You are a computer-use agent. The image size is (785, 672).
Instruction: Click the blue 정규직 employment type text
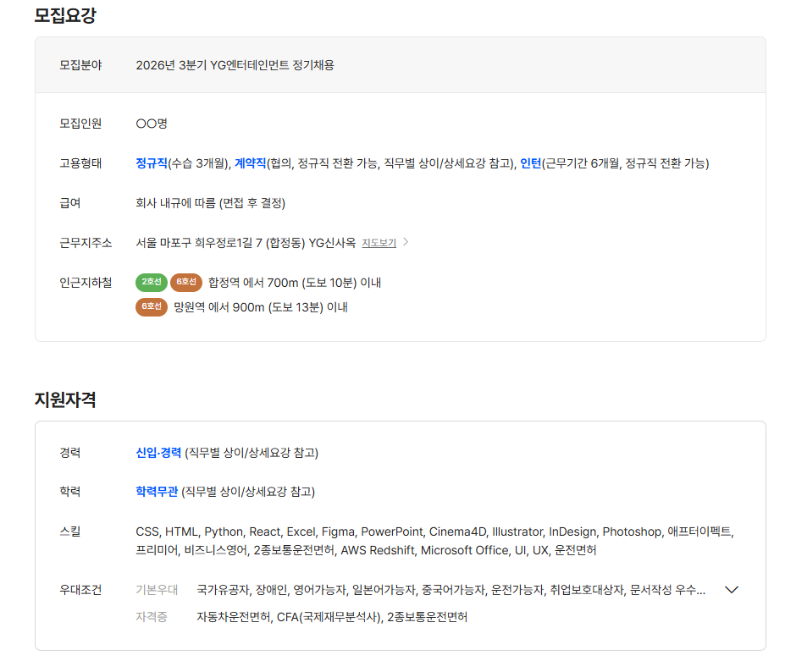pos(152,163)
